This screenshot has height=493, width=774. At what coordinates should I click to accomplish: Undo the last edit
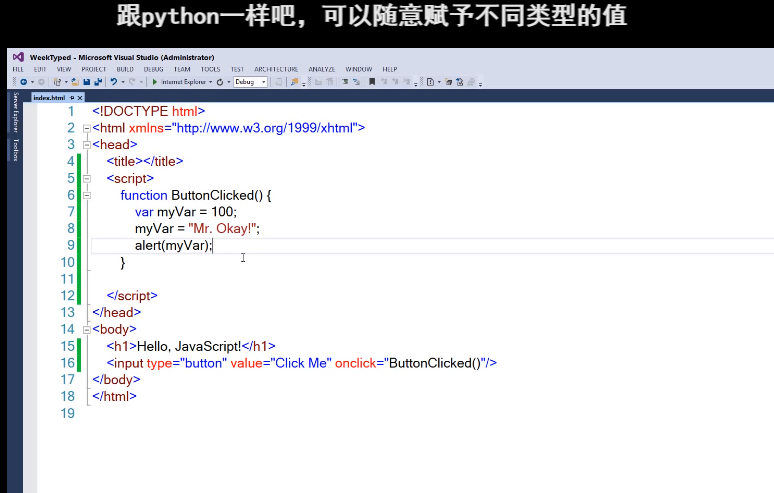tap(114, 82)
